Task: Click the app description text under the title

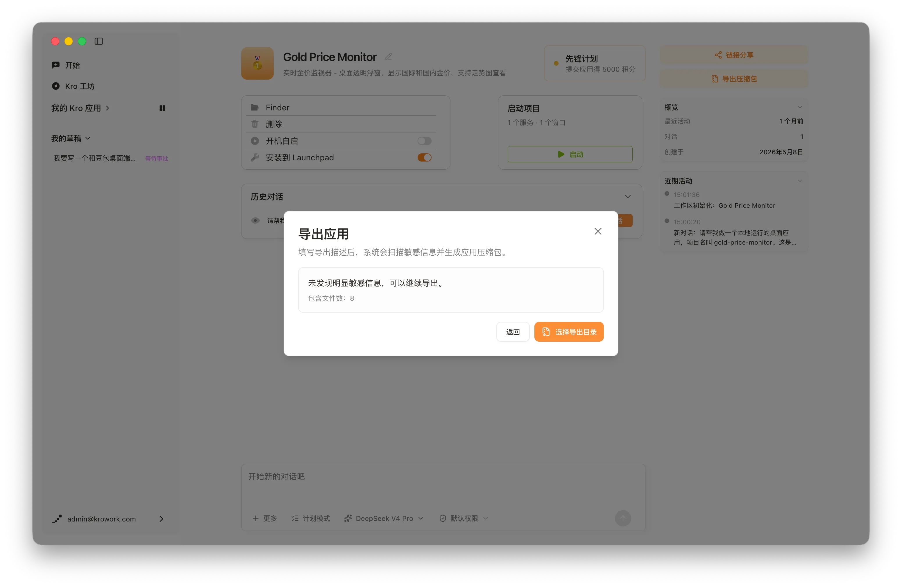Action: tap(394, 73)
